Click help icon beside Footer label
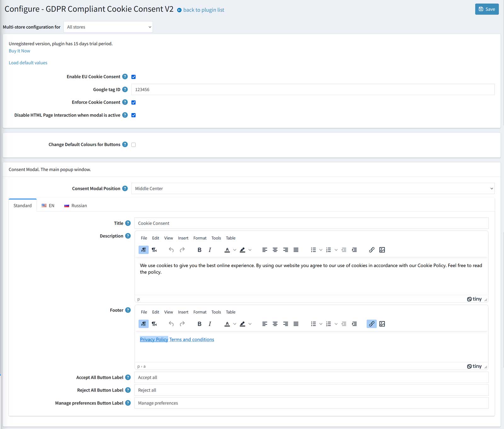Screen dimensions: 504x429 (128, 310)
